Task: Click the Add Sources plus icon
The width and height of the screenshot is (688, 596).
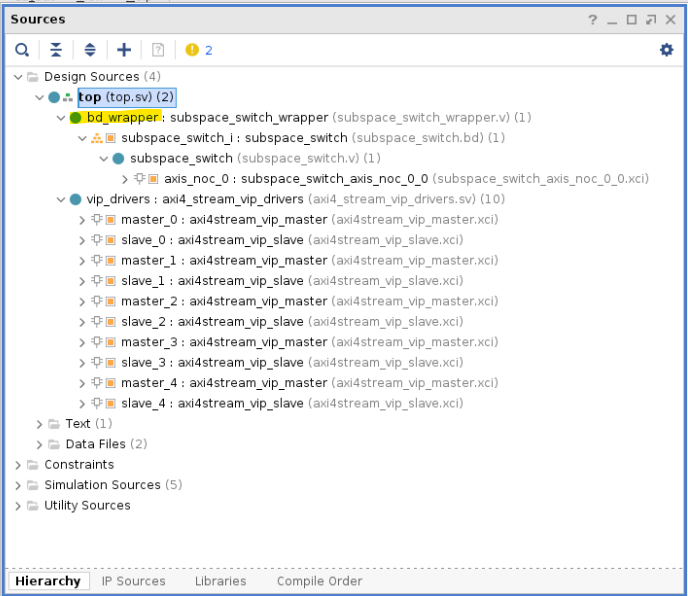Action: pos(124,50)
